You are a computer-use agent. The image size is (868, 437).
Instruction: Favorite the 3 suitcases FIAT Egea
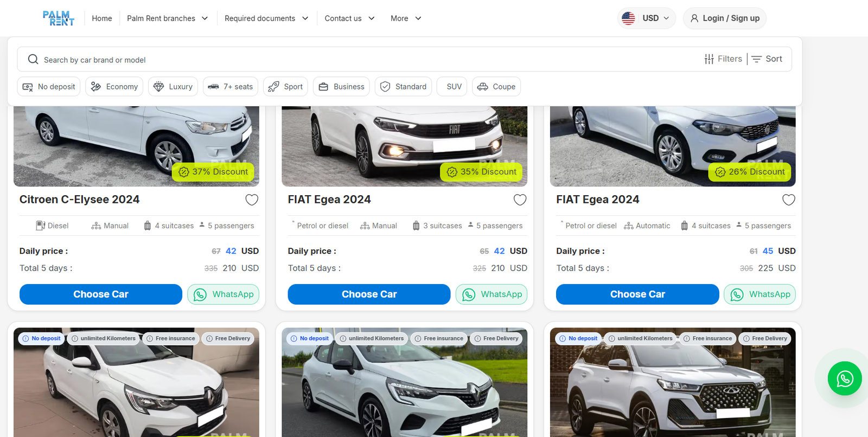click(520, 200)
